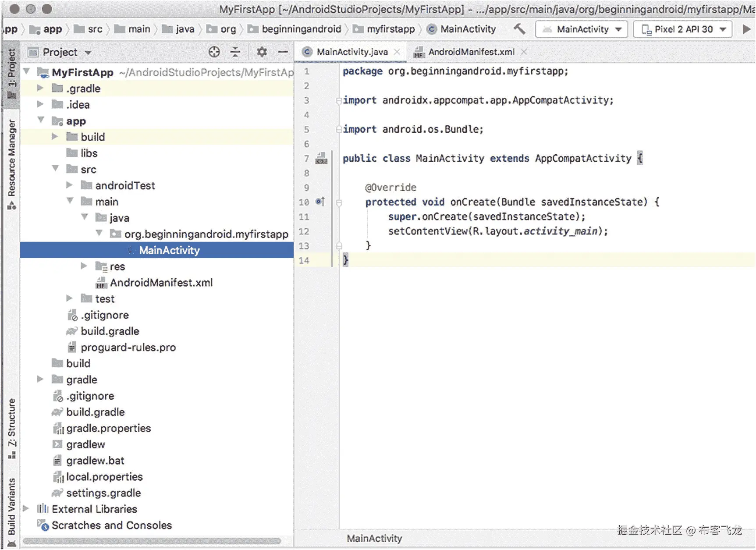Click the Make Project hammer icon
Screen dimensions: 756x550
pos(519,29)
